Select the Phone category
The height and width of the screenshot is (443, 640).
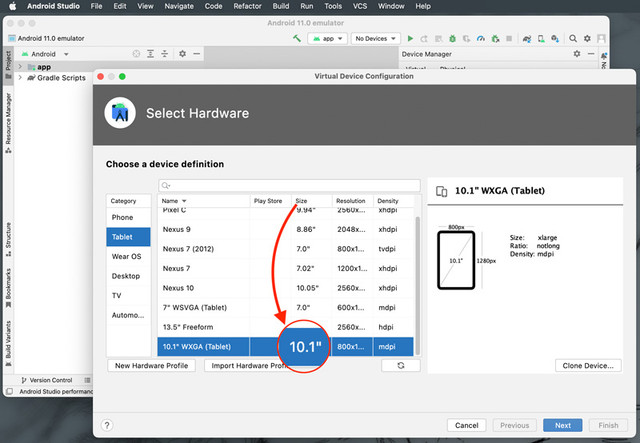click(x=128, y=217)
